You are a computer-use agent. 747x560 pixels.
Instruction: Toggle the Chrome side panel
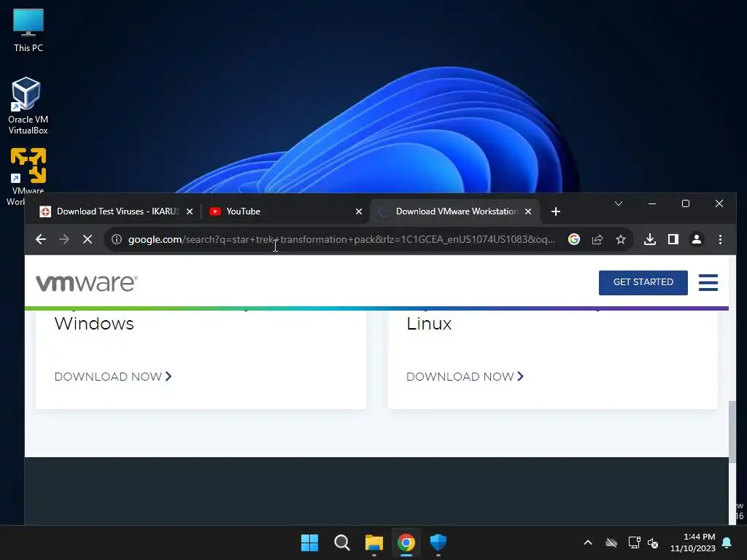(673, 239)
